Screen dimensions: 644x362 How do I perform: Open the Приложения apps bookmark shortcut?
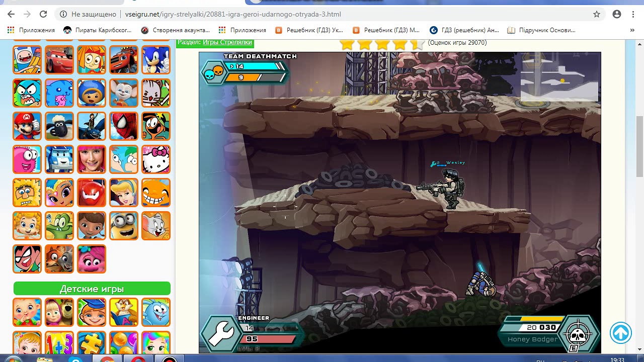(x=31, y=30)
